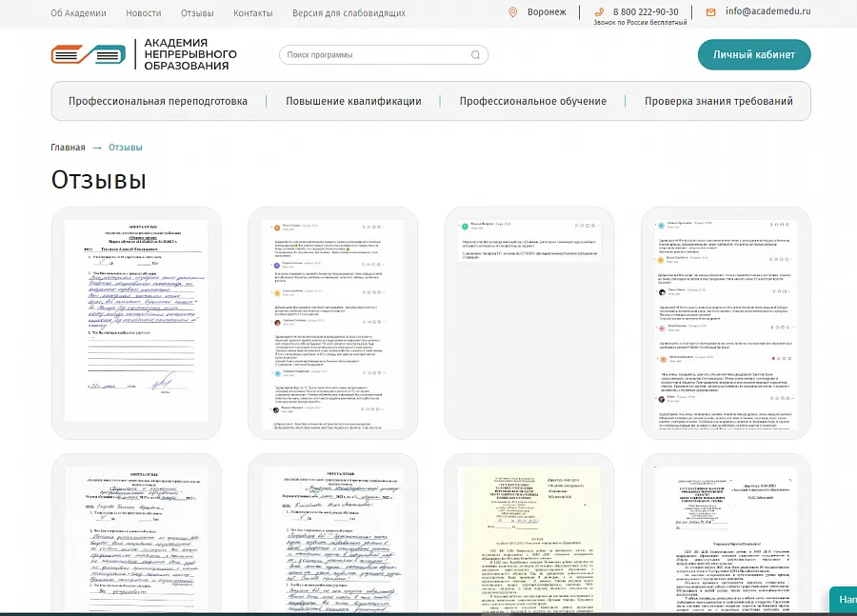Click the magnifier search icon

(475, 54)
